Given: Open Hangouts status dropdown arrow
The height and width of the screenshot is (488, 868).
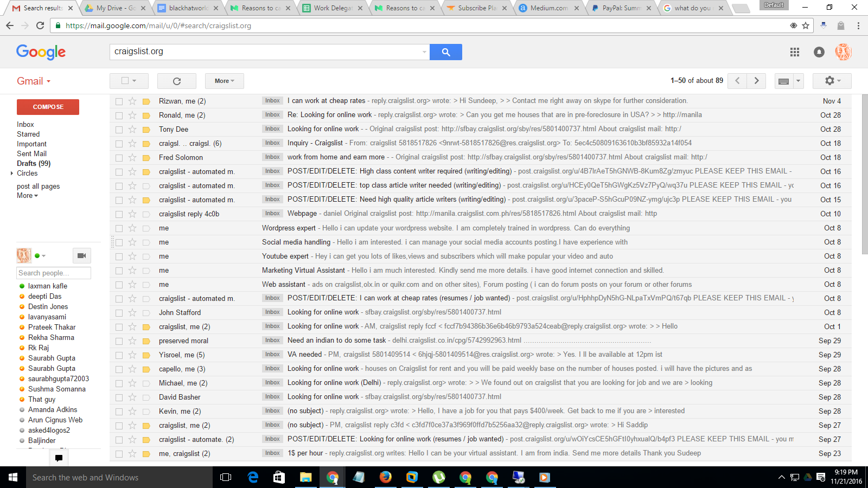Looking at the screenshot, I should (43, 256).
